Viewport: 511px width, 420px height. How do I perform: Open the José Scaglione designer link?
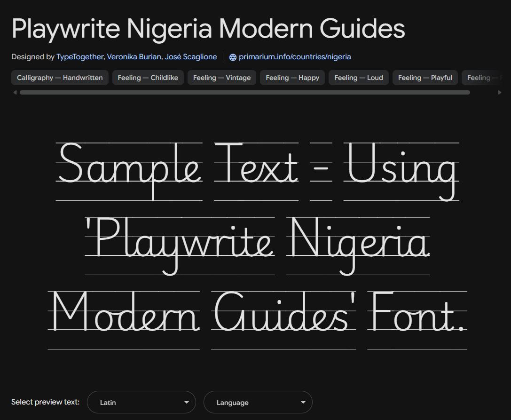(191, 57)
